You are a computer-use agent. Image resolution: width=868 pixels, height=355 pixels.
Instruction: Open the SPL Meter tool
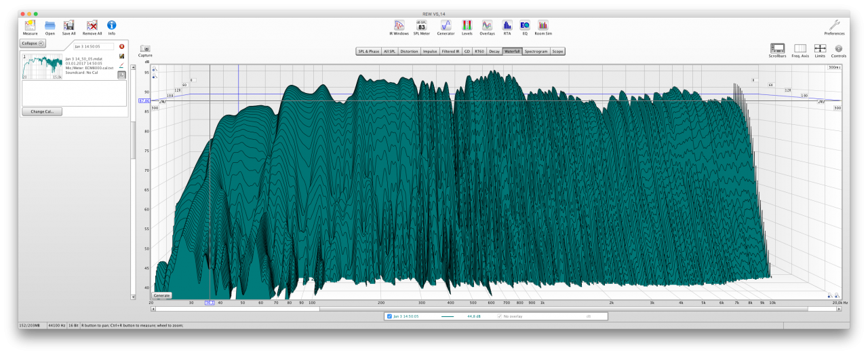421,26
